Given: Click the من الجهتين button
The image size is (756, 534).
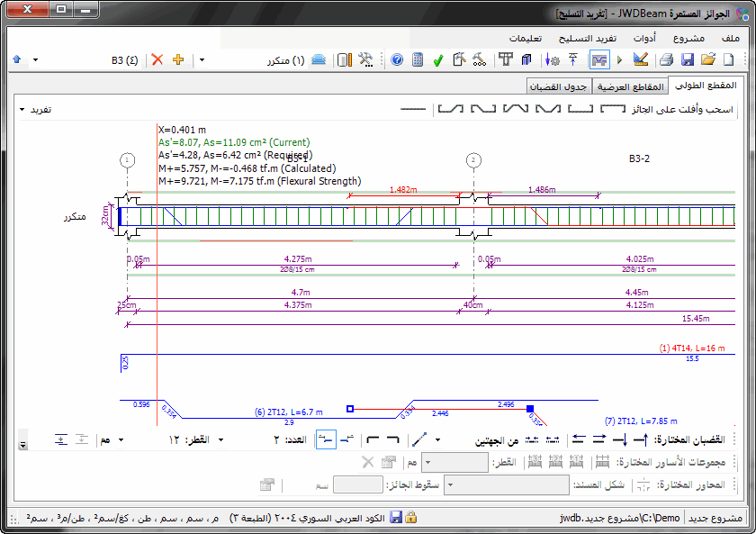Looking at the screenshot, I should (x=496, y=440).
